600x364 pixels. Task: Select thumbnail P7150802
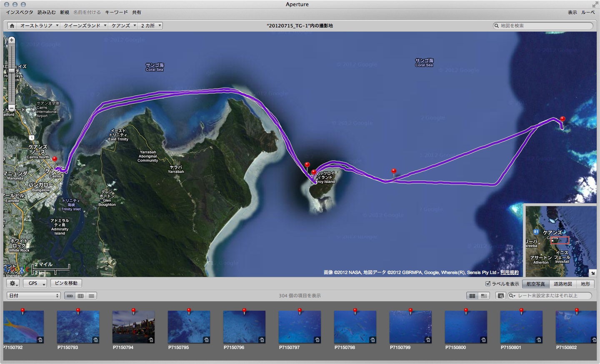pyautogui.click(x=576, y=327)
